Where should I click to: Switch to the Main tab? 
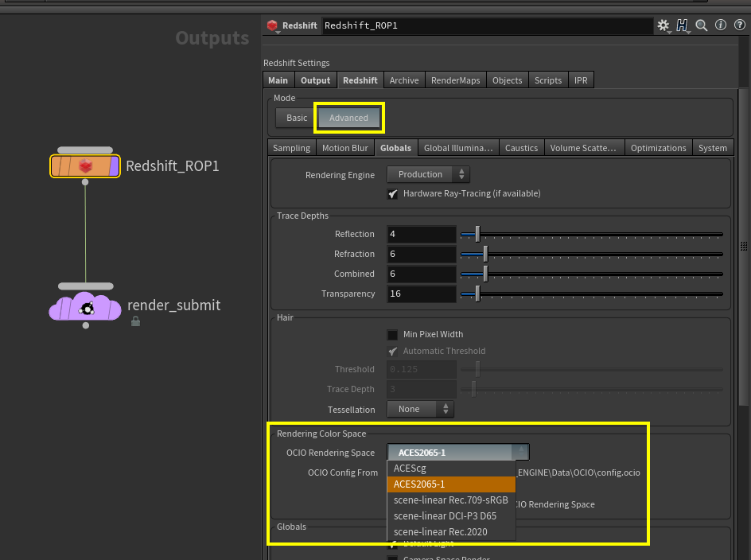click(x=278, y=80)
